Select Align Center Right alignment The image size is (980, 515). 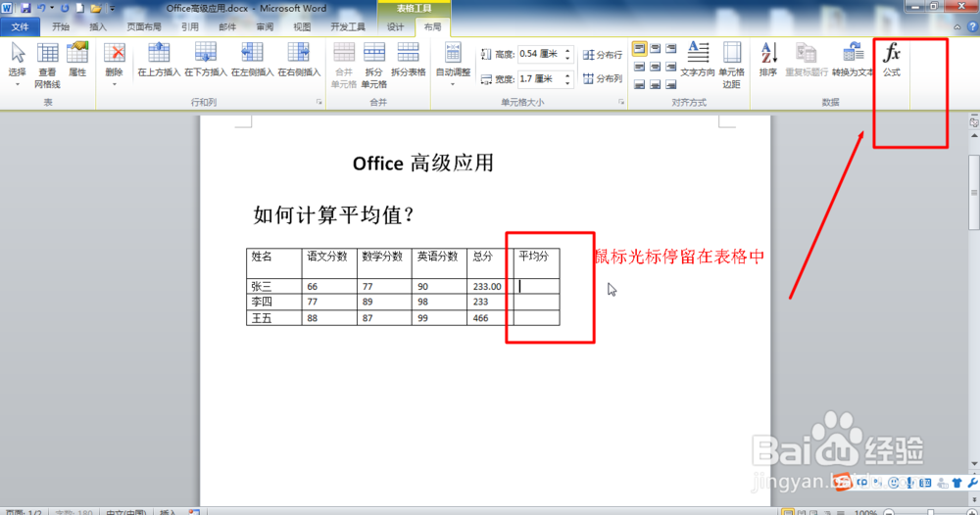coord(670,67)
